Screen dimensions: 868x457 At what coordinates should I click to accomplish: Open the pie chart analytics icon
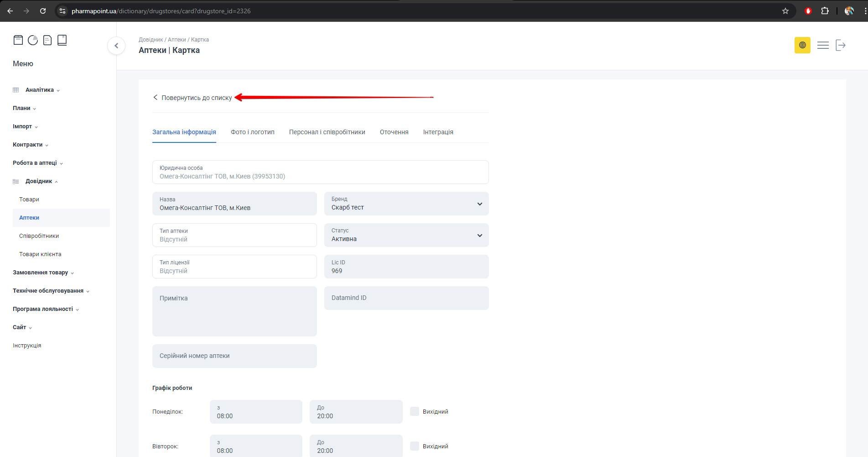coord(33,40)
